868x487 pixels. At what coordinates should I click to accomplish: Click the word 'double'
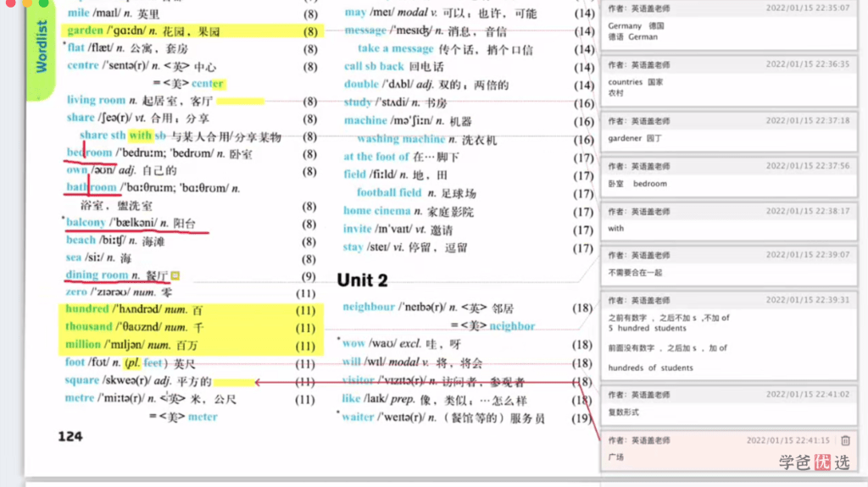click(361, 84)
